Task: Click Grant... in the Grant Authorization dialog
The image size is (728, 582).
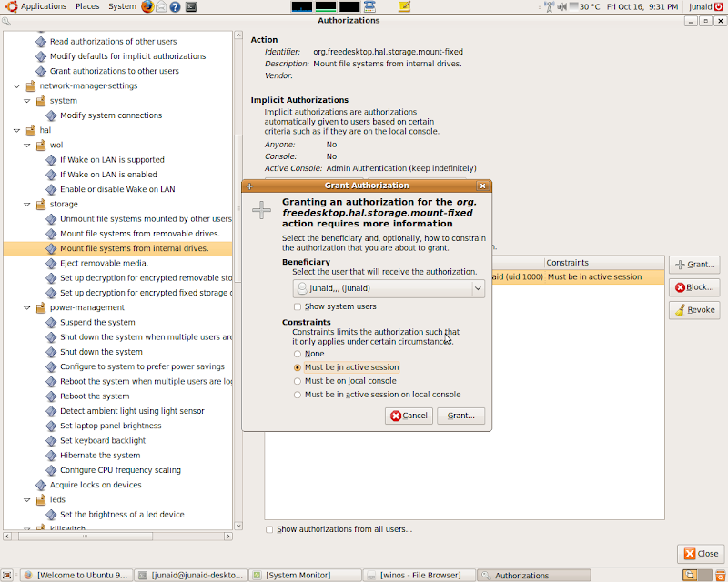Action: [x=460, y=416]
